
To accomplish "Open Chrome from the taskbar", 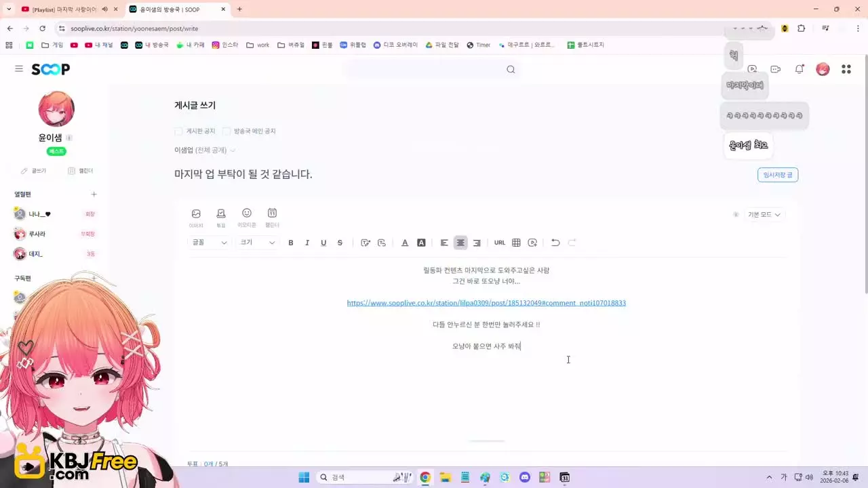I will 425,477.
